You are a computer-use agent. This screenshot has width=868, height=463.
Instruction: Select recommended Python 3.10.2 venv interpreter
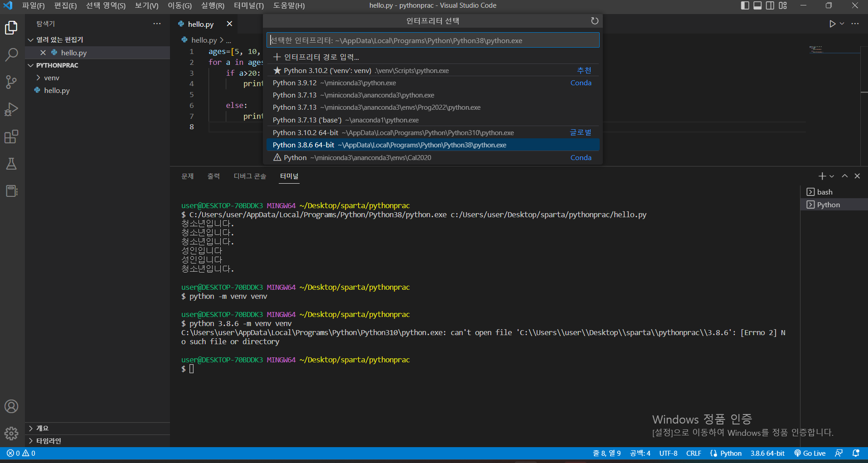point(433,70)
